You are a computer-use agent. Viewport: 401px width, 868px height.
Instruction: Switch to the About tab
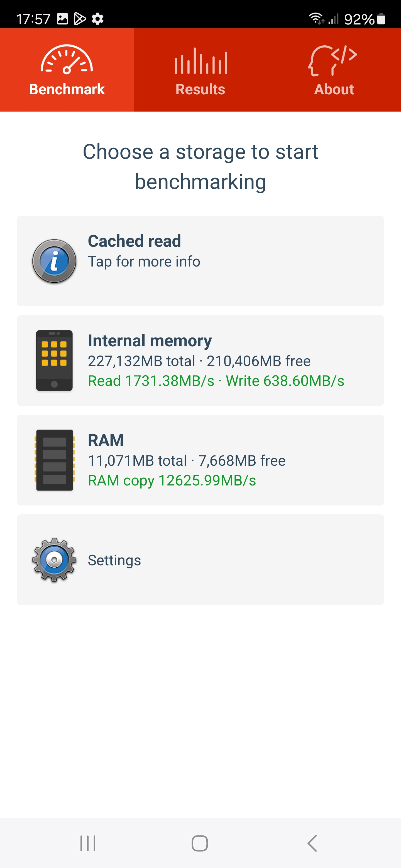[334, 89]
